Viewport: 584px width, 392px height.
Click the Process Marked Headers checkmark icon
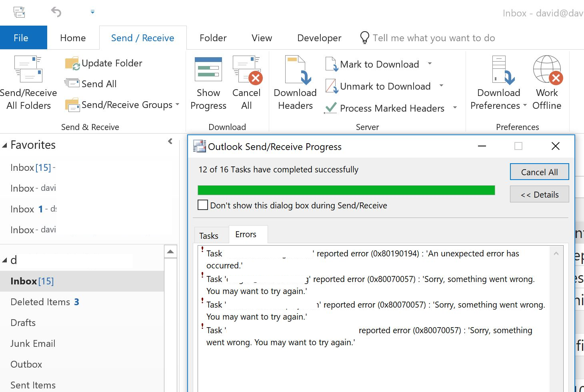pos(330,108)
